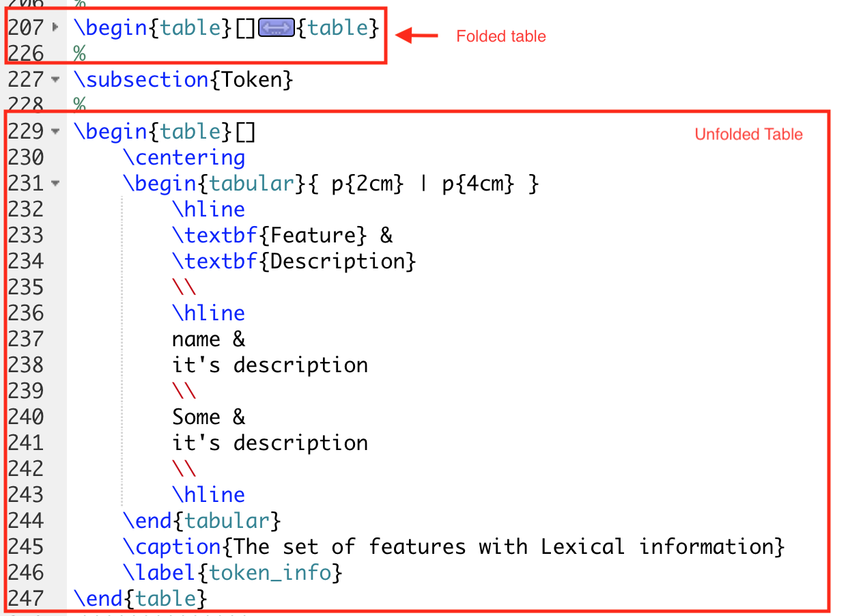The image size is (863, 616).
Task: Click the \end{tabular} command on line 244
Action: point(201,520)
